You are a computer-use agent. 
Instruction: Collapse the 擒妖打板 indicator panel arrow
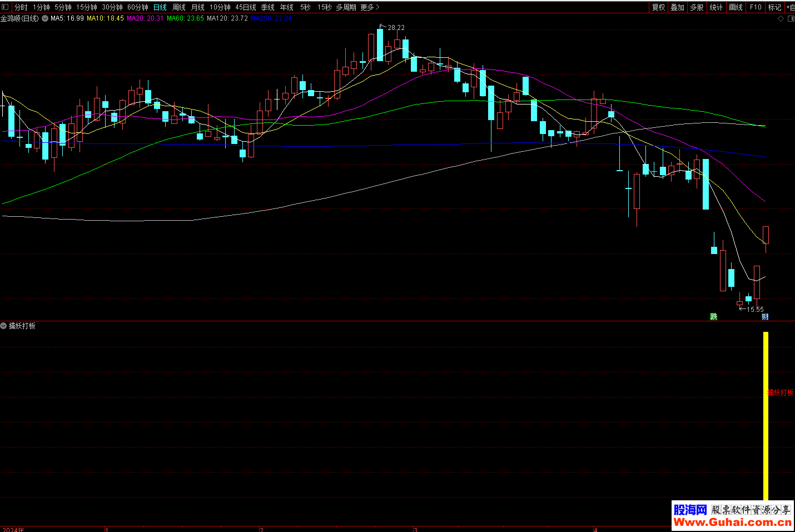[3, 326]
